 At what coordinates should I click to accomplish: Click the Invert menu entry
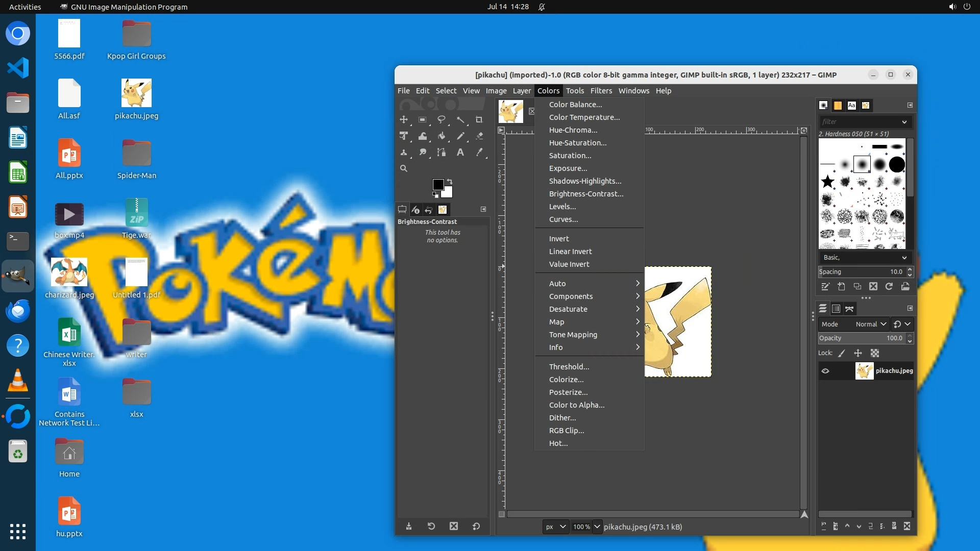[x=559, y=239]
